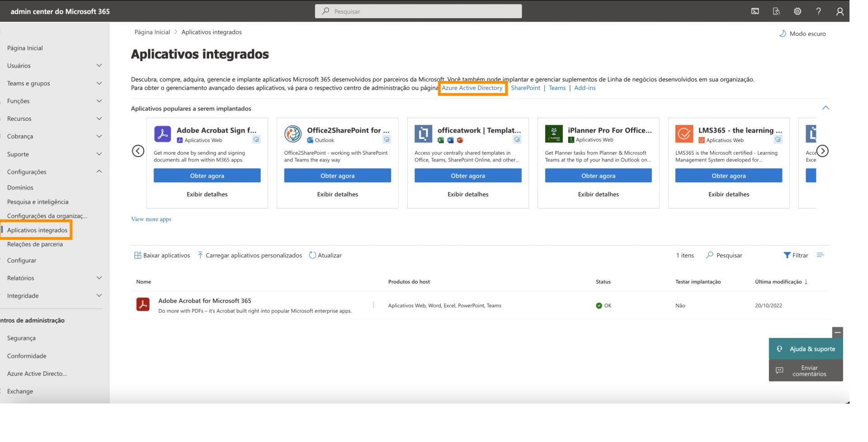Click Exibir detalhes for officeatwork

(468, 194)
